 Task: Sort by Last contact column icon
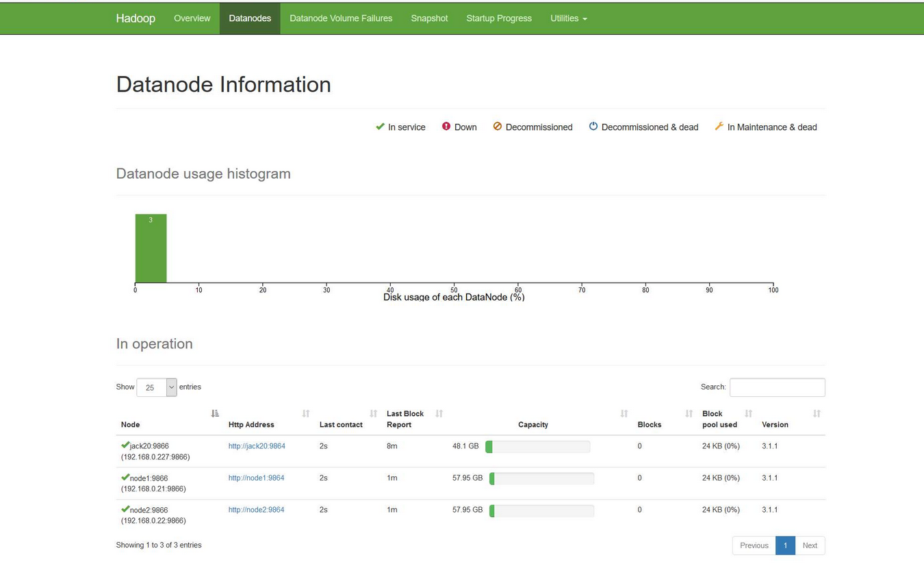pyautogui.click(x=374, y=413)
